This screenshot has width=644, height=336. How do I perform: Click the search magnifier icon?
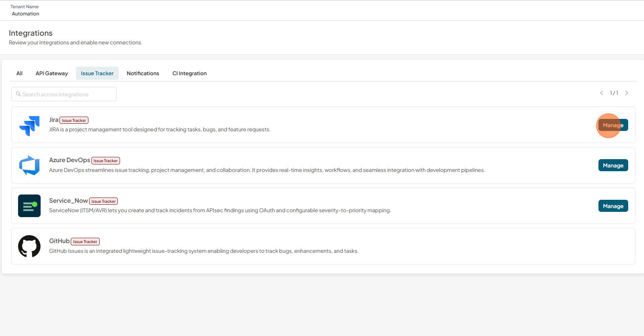[x=18, y=94]
